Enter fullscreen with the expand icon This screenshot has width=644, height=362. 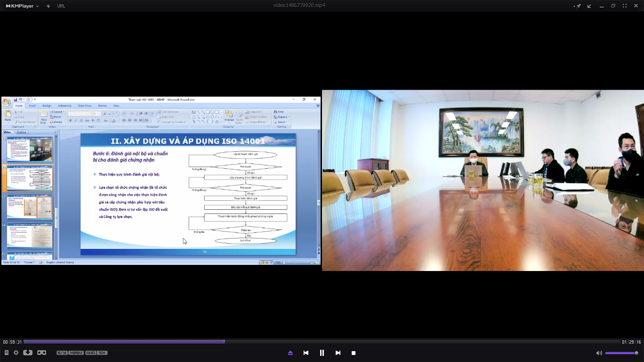(x=625, y=6)
